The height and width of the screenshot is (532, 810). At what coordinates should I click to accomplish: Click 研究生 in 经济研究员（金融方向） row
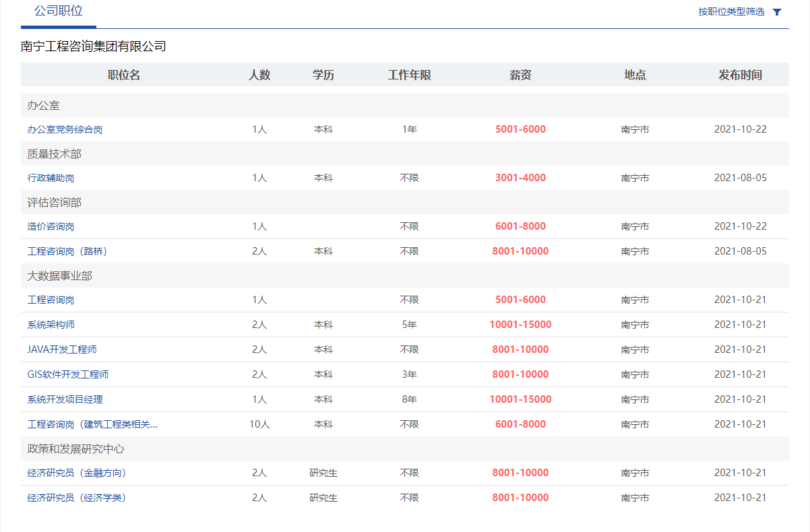(323, 473)
